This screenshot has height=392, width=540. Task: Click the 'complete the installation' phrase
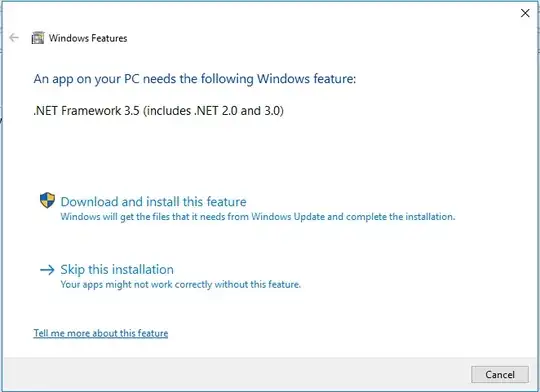[x=400, y=217]
